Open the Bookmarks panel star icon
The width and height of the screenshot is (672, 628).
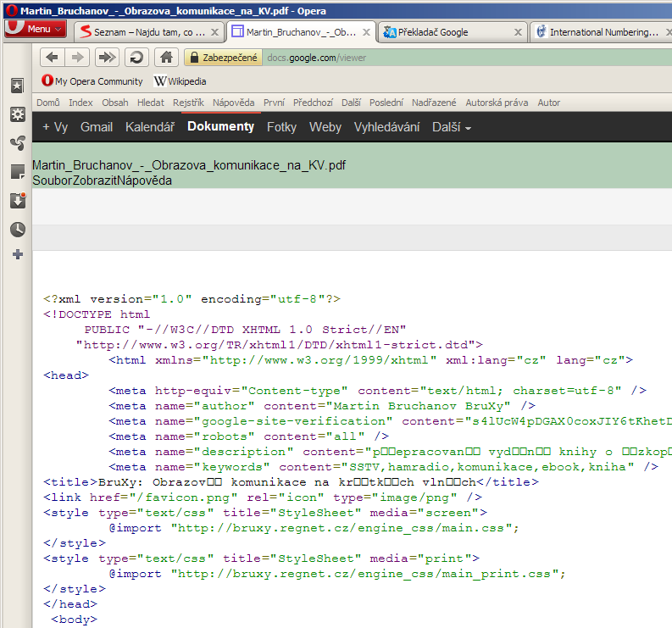(17, 86)
